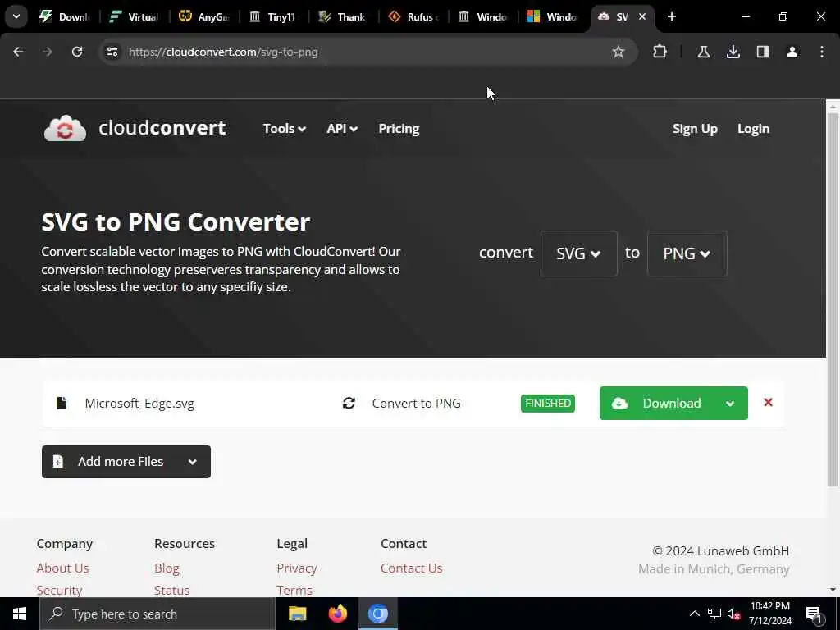840x630 pixels.
Task: Switch to the Virtual tab
Action: 134,16
